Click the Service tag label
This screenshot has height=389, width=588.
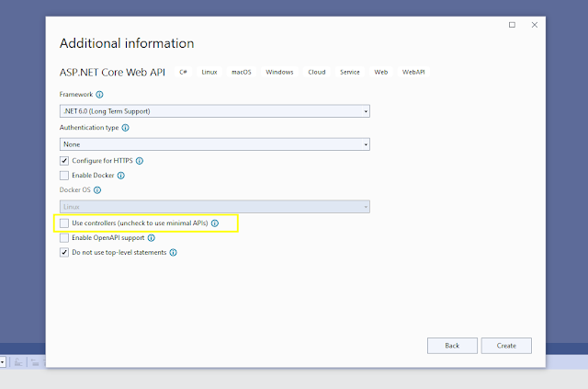pos(349,72)
